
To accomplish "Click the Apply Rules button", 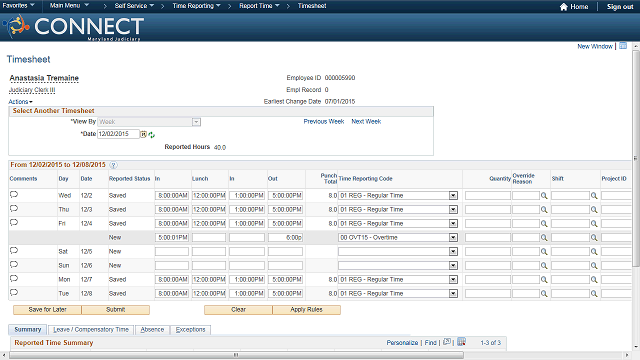I will [307, 310].
